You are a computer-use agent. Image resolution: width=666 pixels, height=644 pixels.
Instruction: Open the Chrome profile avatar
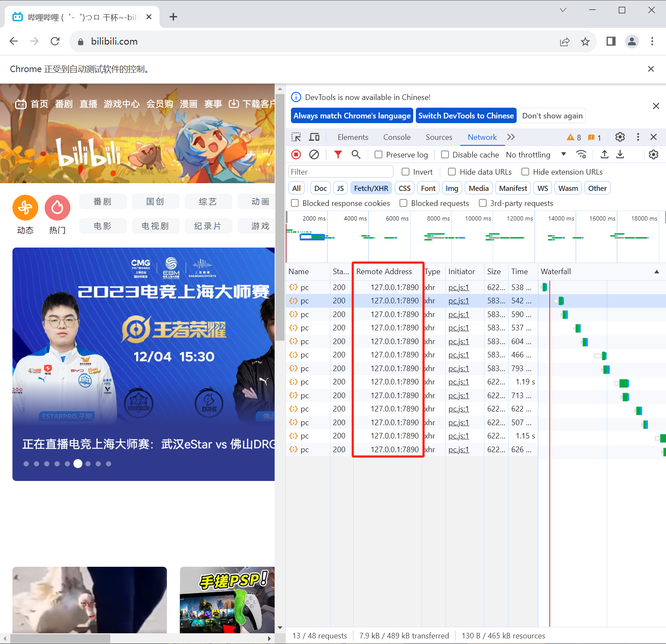(632, 41)
